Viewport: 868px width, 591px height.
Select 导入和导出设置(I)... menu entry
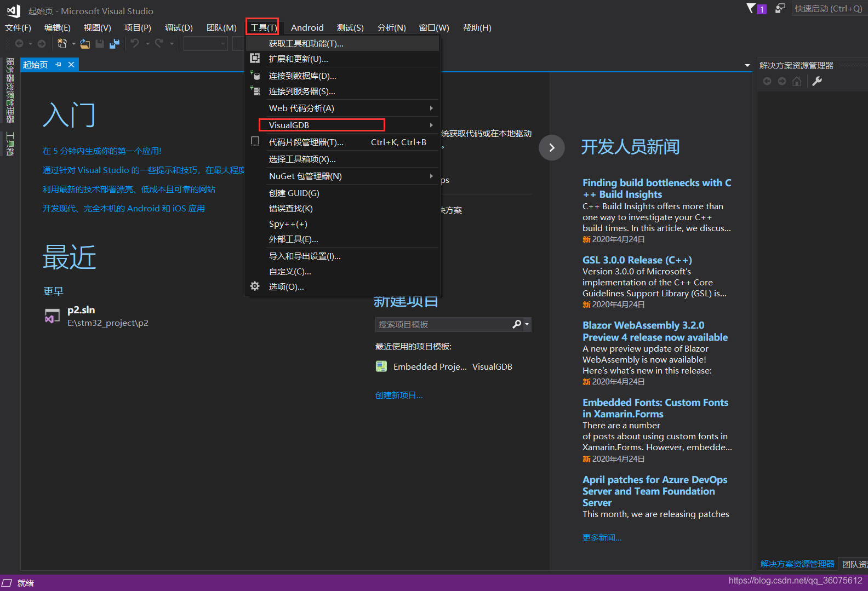coord(342,256)
